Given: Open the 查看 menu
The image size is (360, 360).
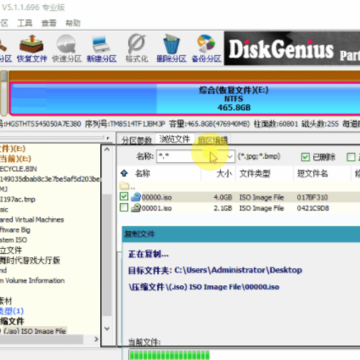Looking at the screenshot, I should pos(49,23).
